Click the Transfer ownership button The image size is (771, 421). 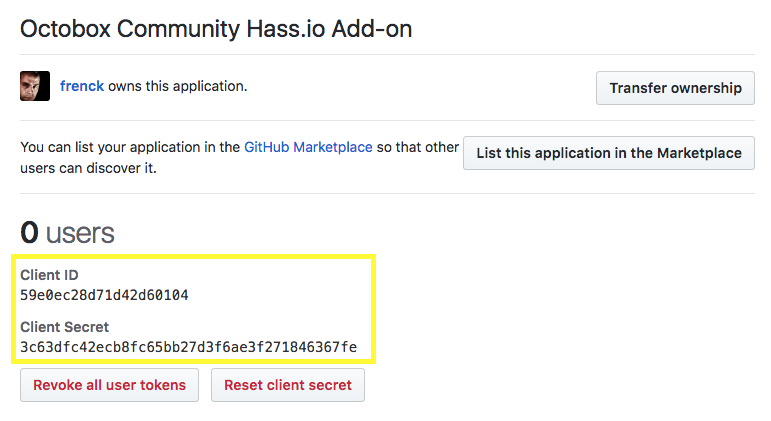675,88
